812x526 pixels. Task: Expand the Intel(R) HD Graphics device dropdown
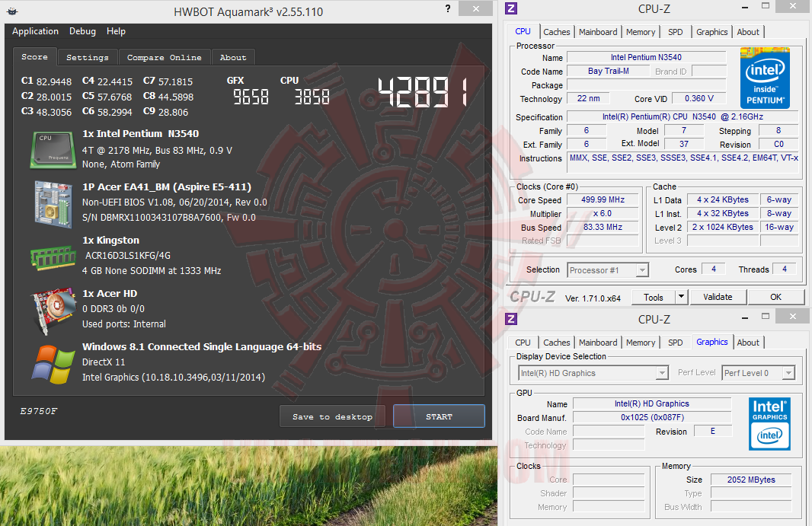point(663,373)
